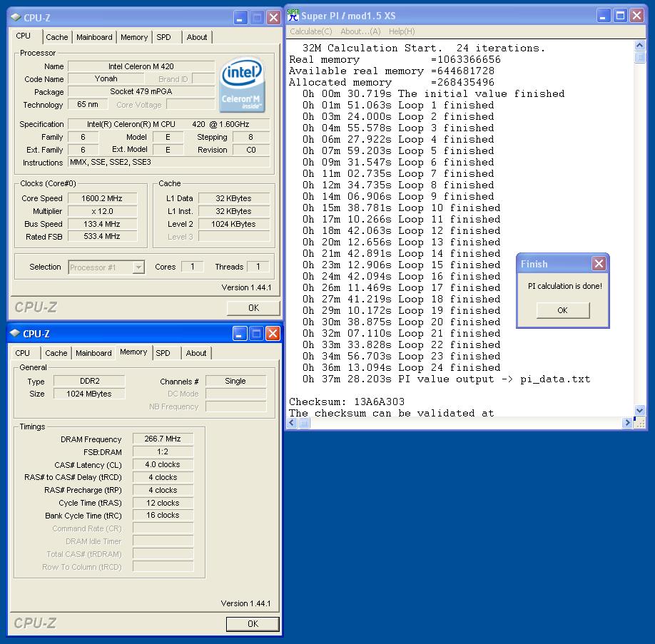This screenshot has height=644, width=655.
Task: Click Super PI horizontal scrollbar right arrow
Action: tap(626, 423)
